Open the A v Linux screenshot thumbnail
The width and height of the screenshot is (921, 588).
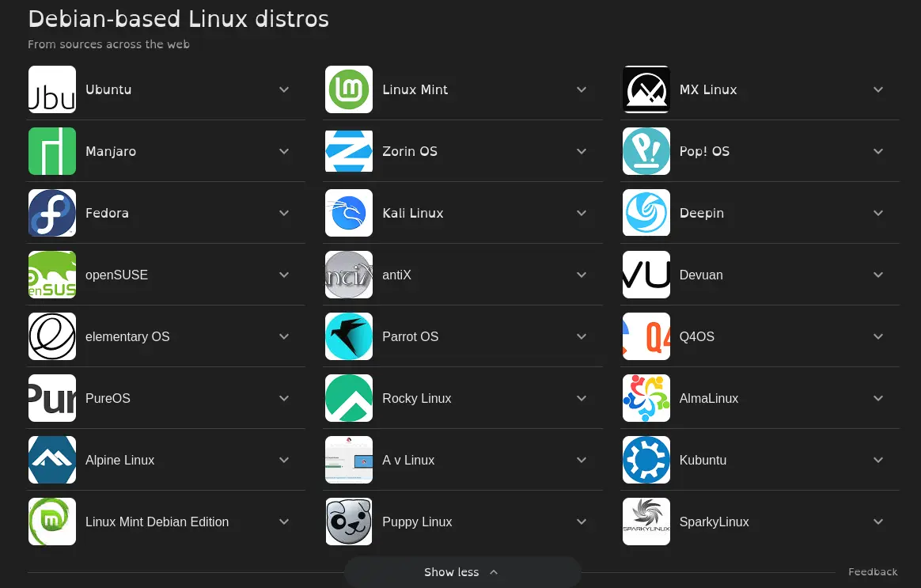point(349,460)
